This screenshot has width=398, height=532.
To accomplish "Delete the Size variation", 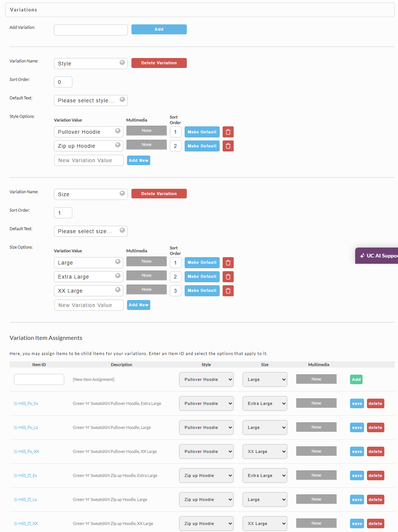I will 159,194.
